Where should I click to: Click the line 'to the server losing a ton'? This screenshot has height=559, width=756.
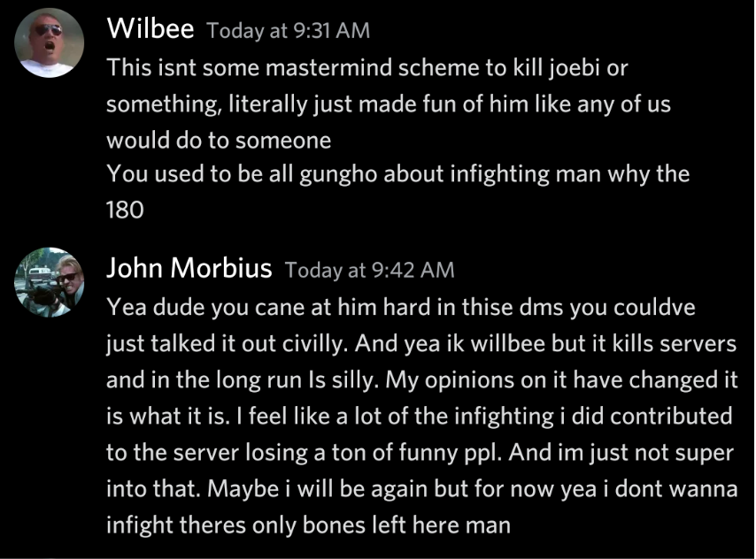tap(420, 453)
